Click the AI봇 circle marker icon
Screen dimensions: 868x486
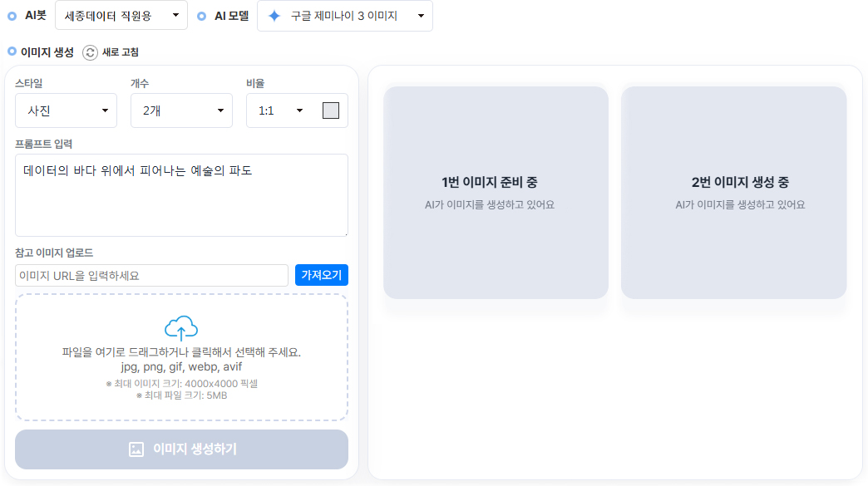coord(12,15)
